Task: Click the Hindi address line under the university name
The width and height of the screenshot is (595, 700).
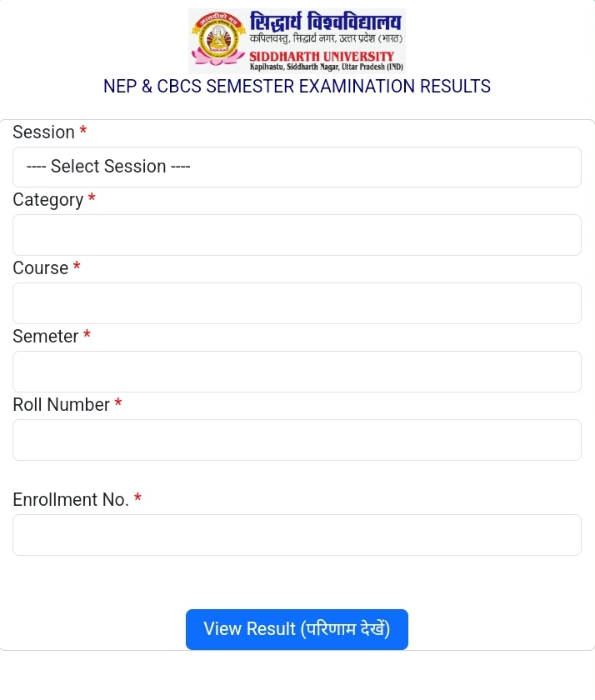Action: [326, 39]
